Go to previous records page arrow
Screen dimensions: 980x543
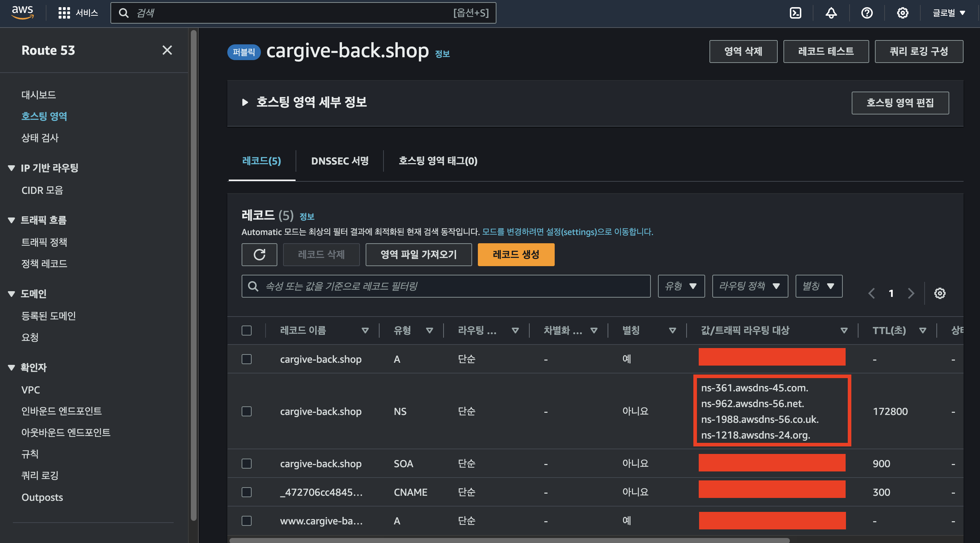point(872,293)
